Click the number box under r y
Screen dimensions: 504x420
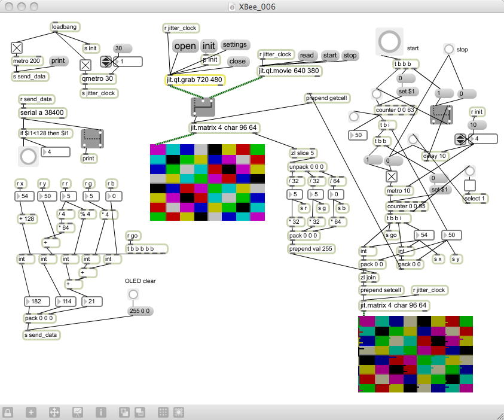point(47,196)
